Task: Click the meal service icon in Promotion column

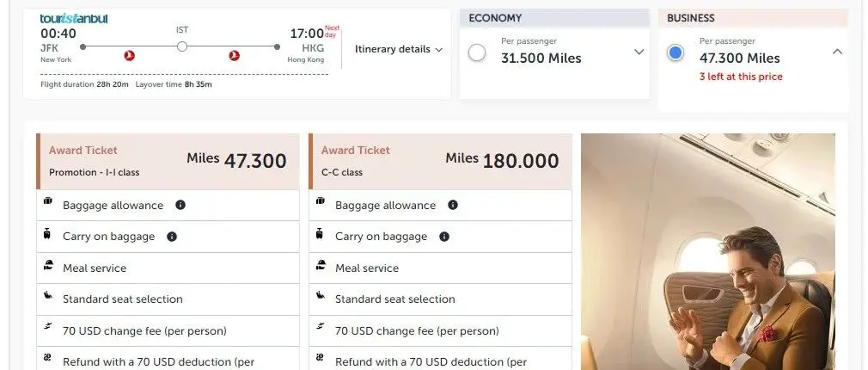Action: click(x=49, y=268)
